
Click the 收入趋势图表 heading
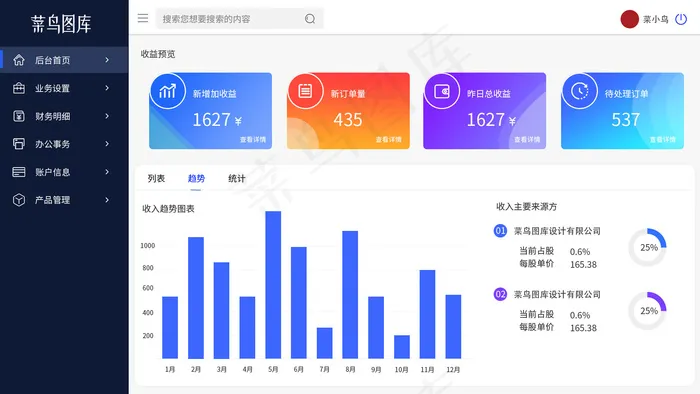(168, 209)
